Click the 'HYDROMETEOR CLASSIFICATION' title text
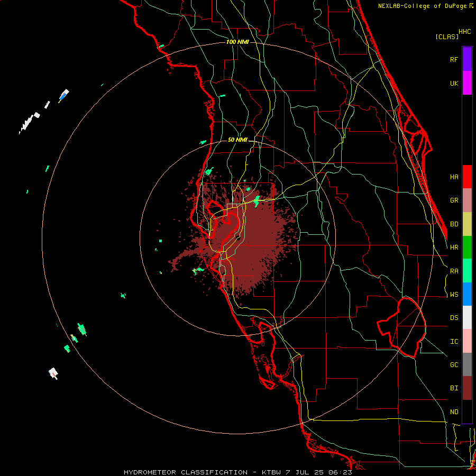This screenshot has height=476, width=476. point(186,472)
